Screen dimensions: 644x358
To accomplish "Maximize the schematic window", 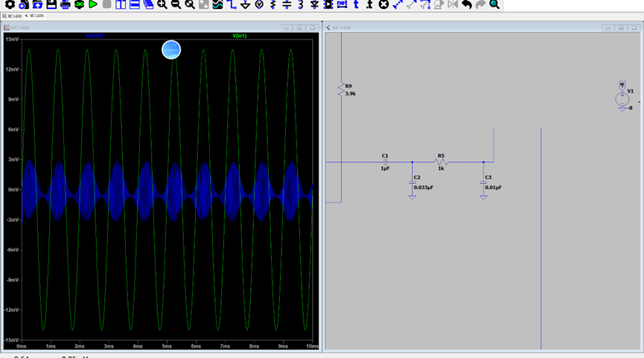I will 621,28.
